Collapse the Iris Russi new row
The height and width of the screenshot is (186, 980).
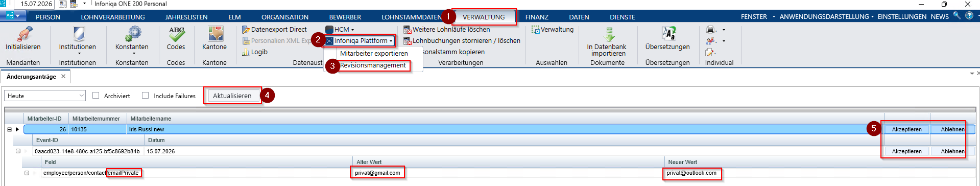9,129
